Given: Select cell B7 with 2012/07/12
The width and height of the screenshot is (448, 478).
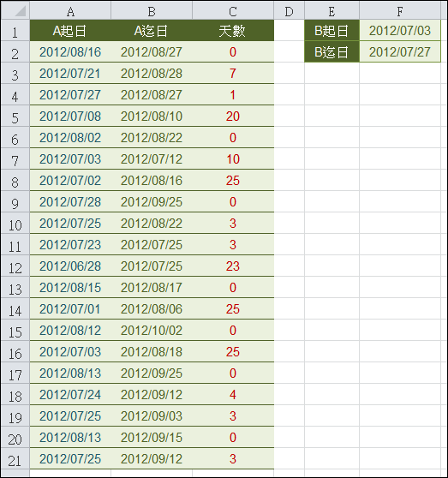Looking at the screenshot, I should pos(152,159).
